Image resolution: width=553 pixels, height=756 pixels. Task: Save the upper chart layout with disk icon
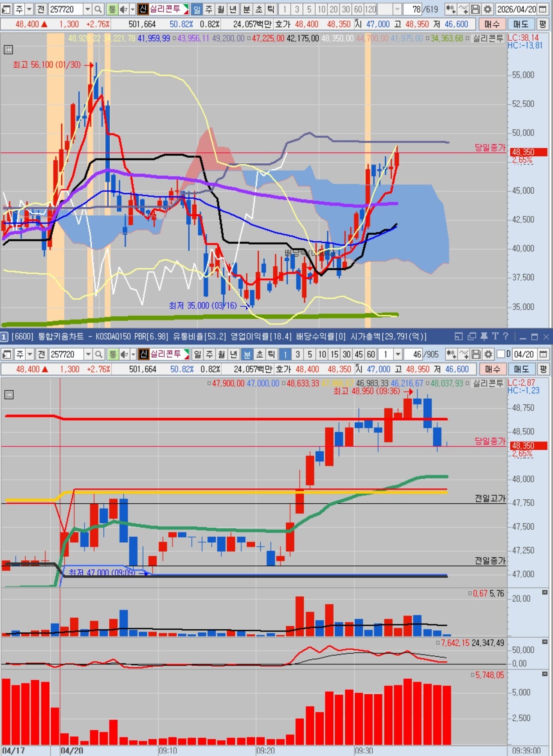click(x=475, y=9)
